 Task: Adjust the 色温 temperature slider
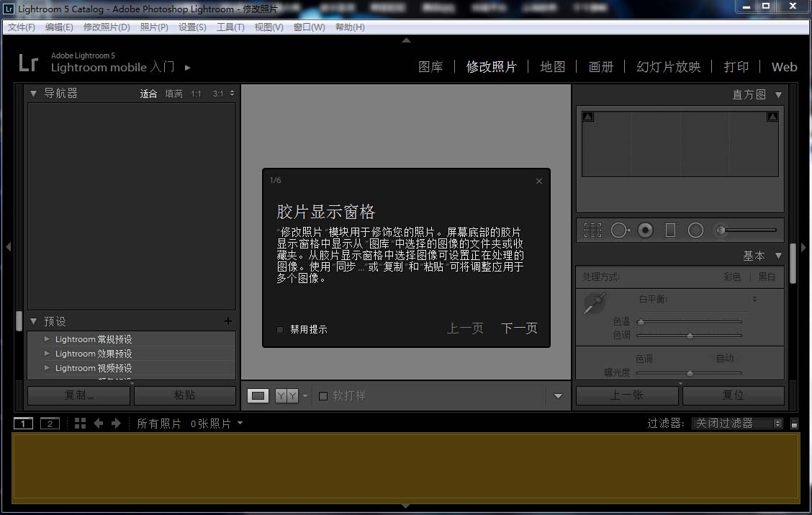click(689, 322)
